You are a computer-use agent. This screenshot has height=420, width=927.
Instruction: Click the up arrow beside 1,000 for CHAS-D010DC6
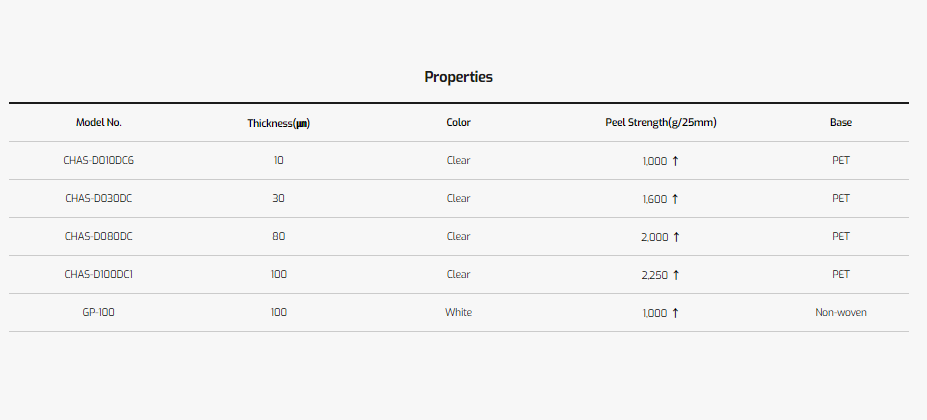point(675,160)
